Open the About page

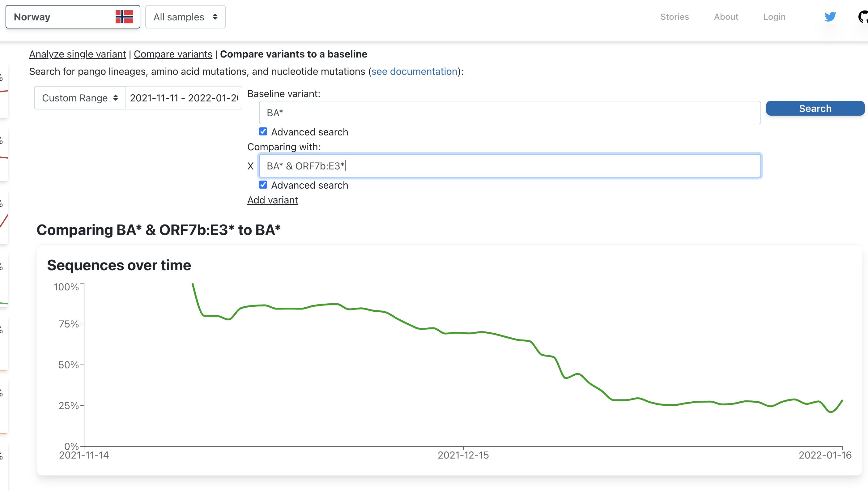726,16
